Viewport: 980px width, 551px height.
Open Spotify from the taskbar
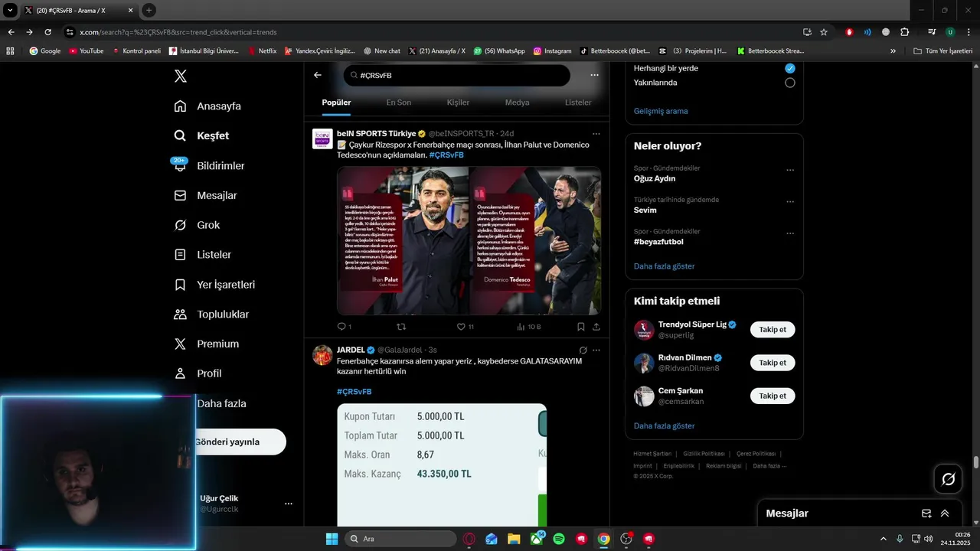tap(559, 539)
